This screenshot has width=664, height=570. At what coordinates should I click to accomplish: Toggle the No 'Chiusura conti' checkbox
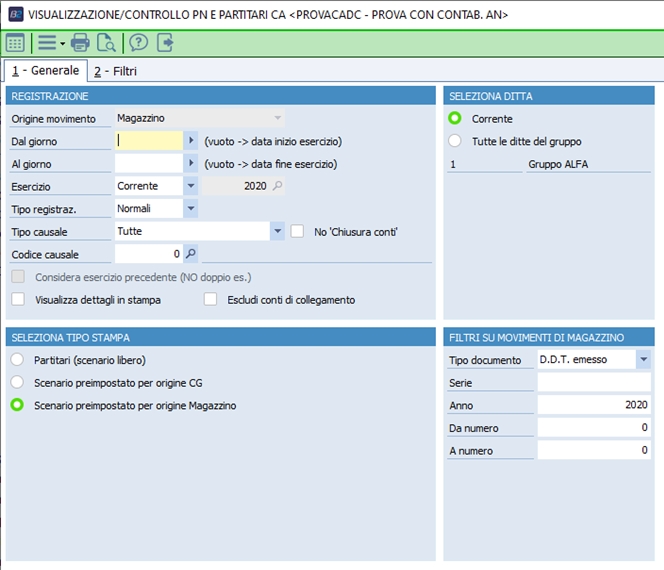tap(297, 231)
